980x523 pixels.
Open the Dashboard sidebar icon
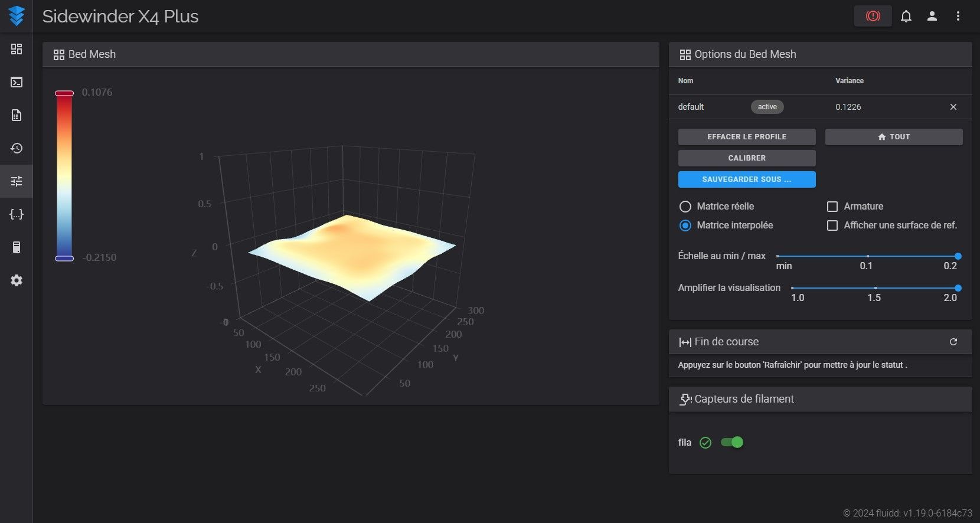point(17,49)
